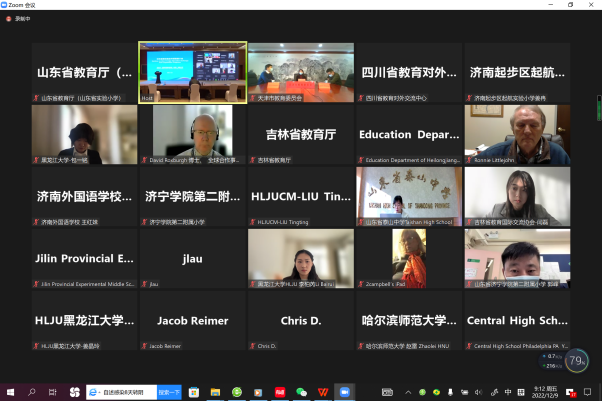Click the Windows Start button
Image resolution: width=602 pixels, height=401 pixels.
point(10,391)
